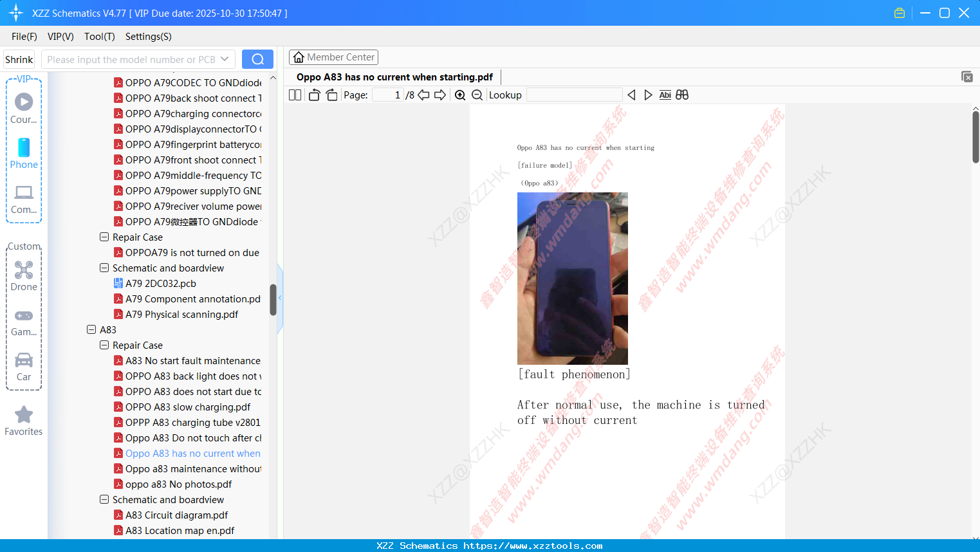The height and width of the screenshot is (552, 980).
Task: Collapse the A83 model node
Action: (x=91, y=329)
